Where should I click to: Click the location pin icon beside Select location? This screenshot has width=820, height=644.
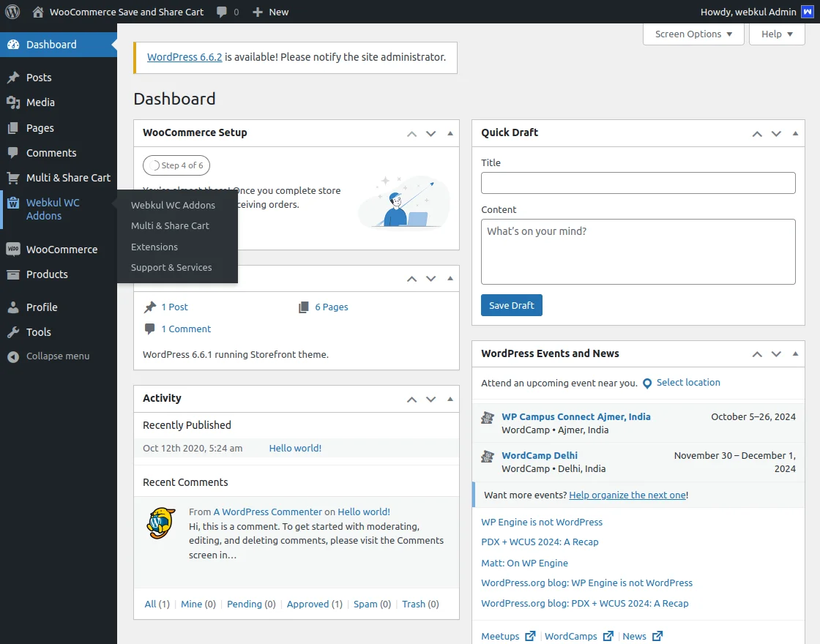pos(647,383)
